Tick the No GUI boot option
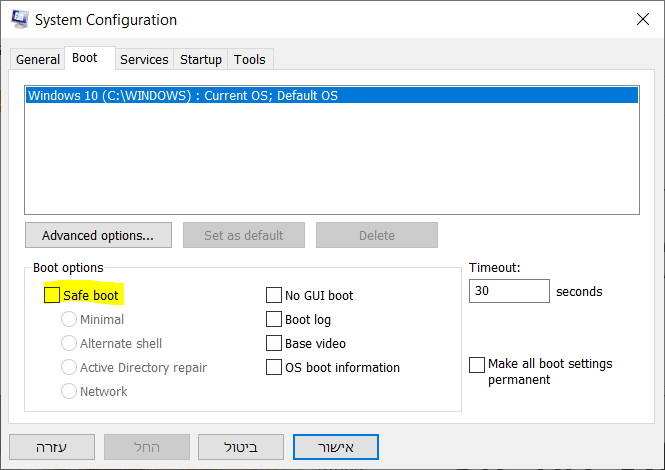The width and height of the screenshot is (665, 470). (x=274, y=296)
